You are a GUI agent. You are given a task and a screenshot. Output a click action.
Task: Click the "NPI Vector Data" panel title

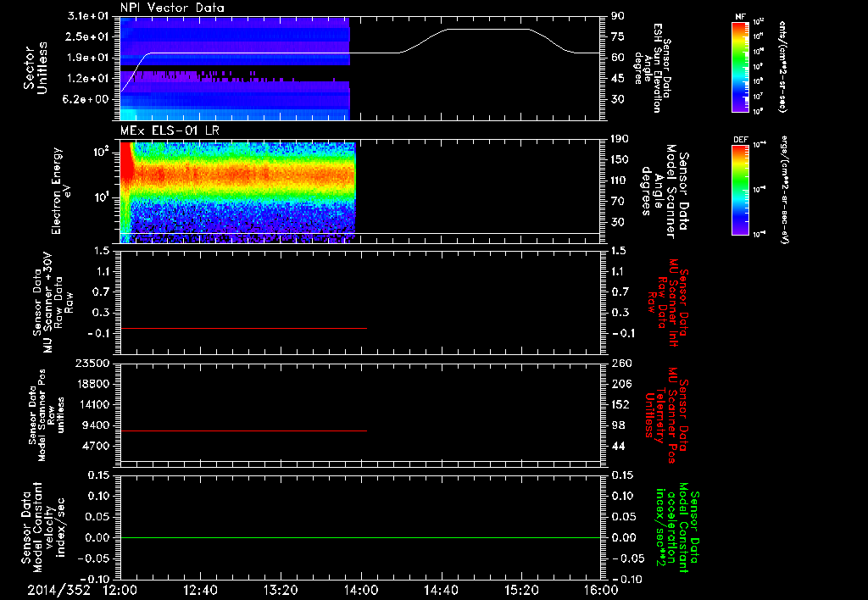pos(172,8)
